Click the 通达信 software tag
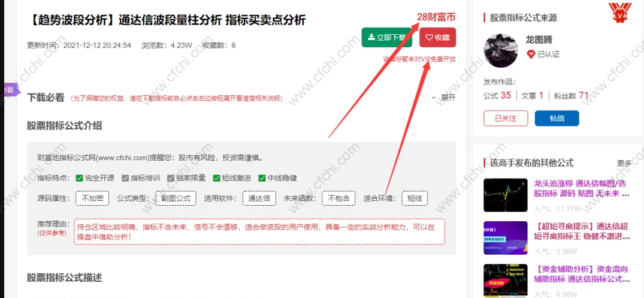The width and height of the screenshot is (644, 298). pos(259,198)
